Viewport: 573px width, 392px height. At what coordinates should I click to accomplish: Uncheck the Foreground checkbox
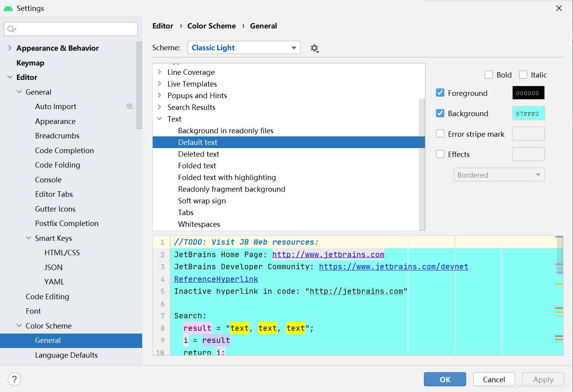pyautogui.click(x=440, y=93)
